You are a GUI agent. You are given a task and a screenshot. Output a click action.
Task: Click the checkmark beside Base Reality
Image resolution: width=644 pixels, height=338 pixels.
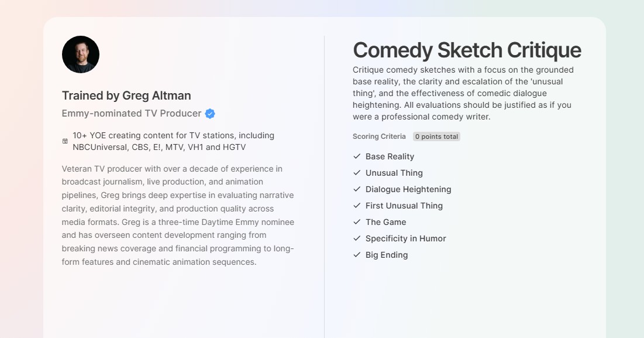(357, 156)
